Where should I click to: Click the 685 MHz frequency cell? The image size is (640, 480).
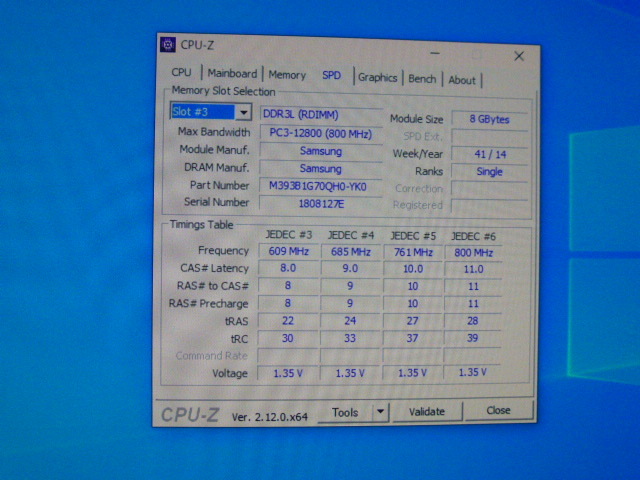point(351,252)
